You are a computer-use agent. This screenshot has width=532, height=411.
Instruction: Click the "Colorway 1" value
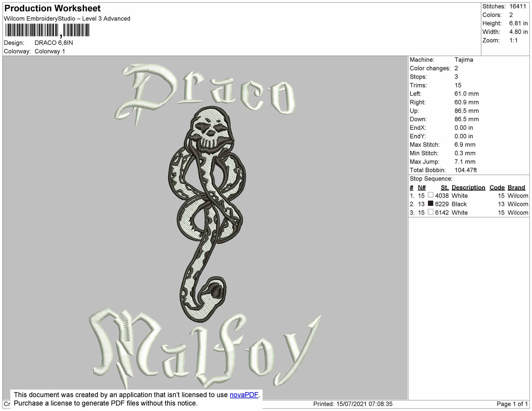(x=50, y=51)
